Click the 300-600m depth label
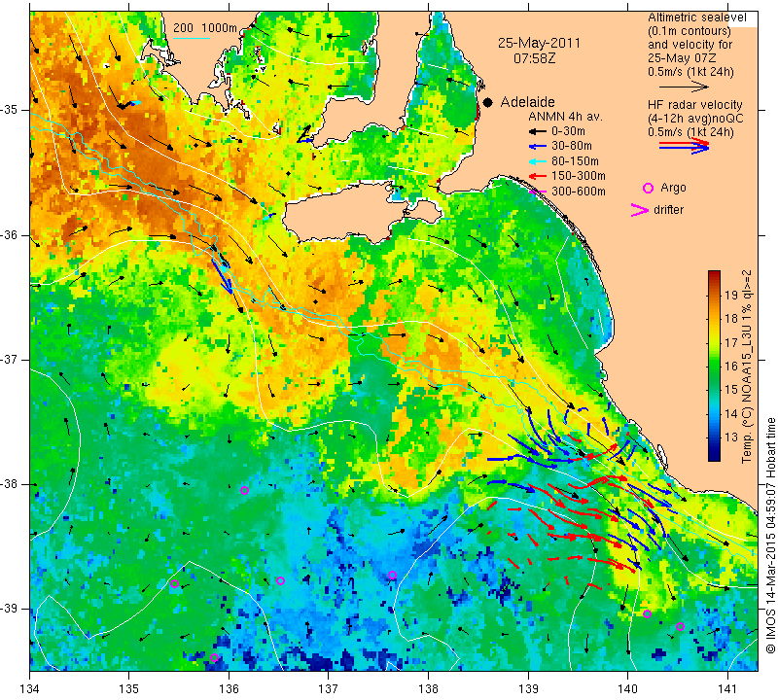Image resolution: width=778 pixels, height=700 pixels. point(579,192)
